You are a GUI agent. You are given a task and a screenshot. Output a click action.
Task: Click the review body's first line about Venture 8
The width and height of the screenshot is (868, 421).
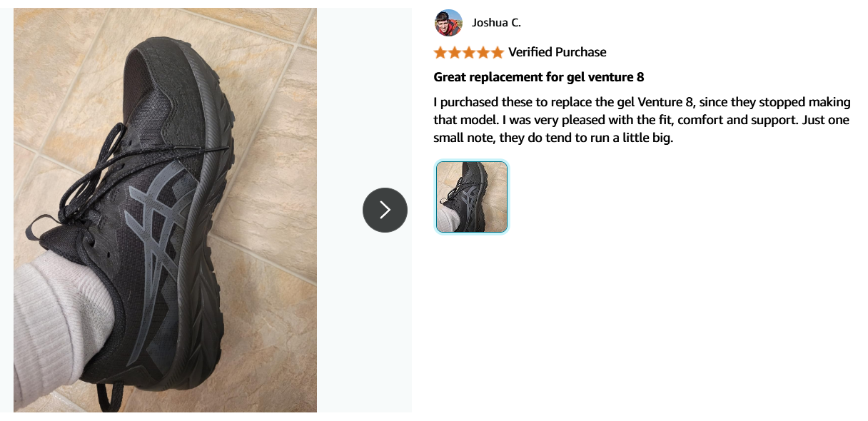[642, 101]
